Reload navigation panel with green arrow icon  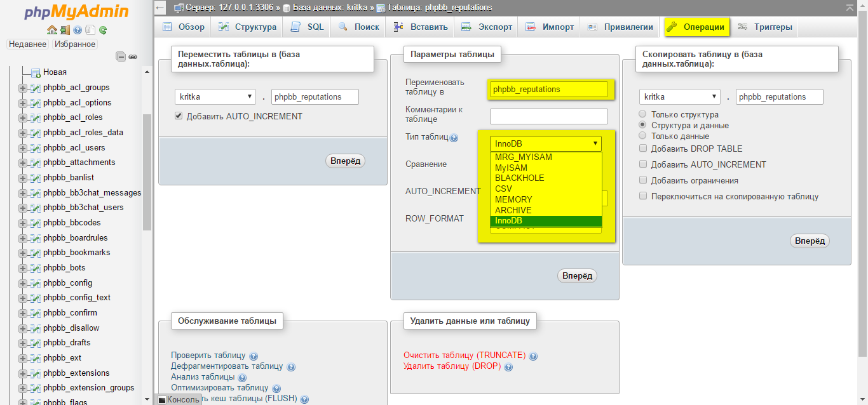click(102, 30)
